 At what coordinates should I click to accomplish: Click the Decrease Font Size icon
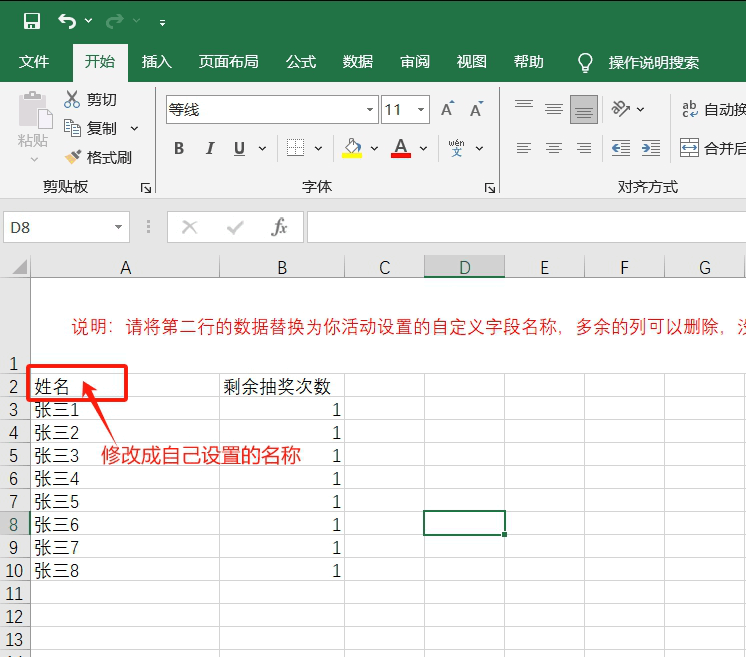coord(476,109)
